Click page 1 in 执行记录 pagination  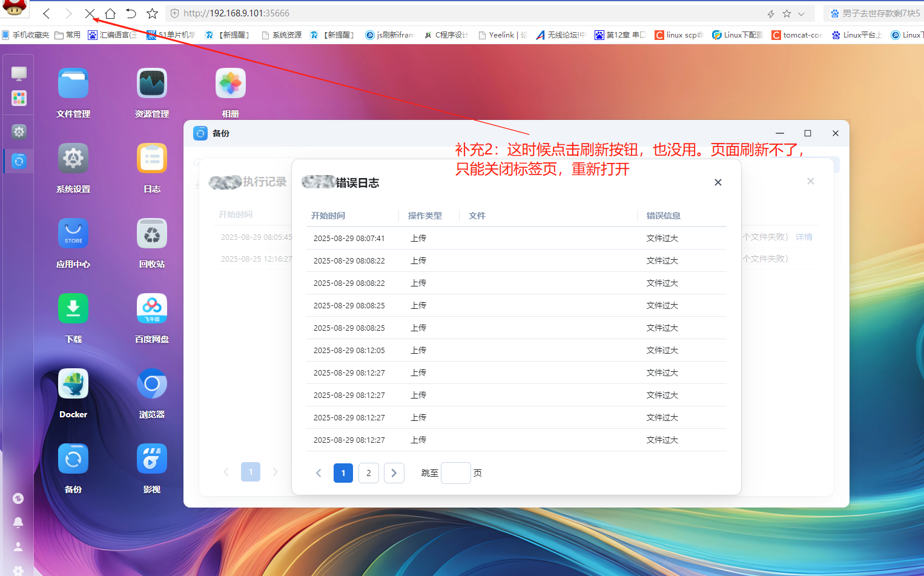point(251,472)
